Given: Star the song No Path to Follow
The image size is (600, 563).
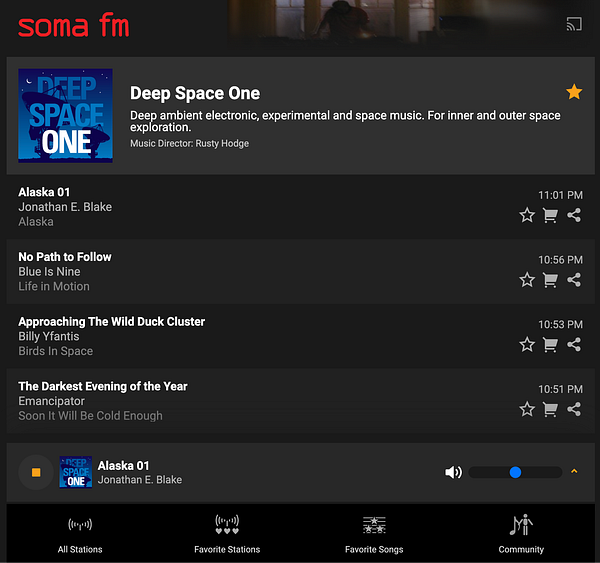Looking at the screenshot, I should click(527, 280).
